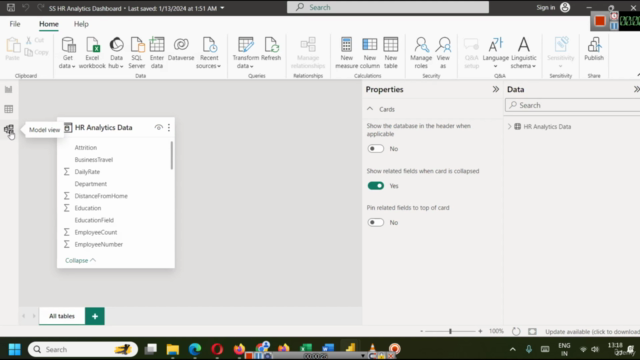Screen dimensions: 640x360
Task: Click the Update available notice
Action: tap(592, 332)
